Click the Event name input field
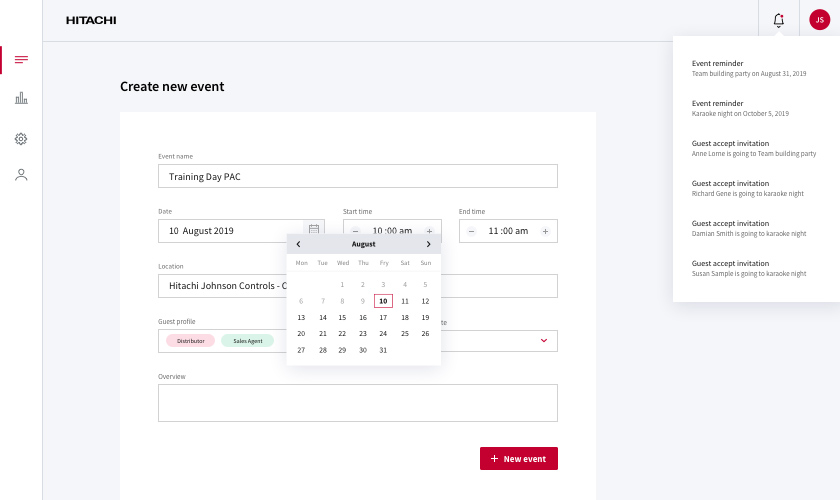The image size is (840, 500). click(x=358, y=176)
